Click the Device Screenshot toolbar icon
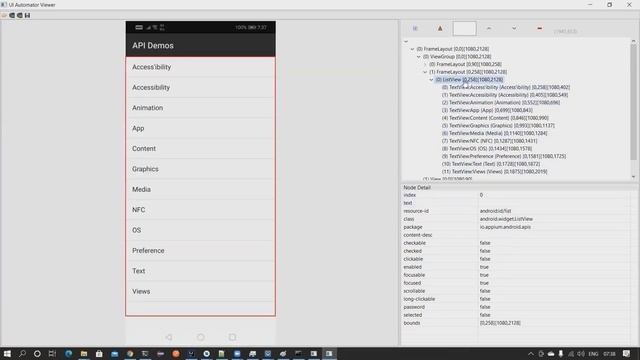 click(x=12, y=16)
